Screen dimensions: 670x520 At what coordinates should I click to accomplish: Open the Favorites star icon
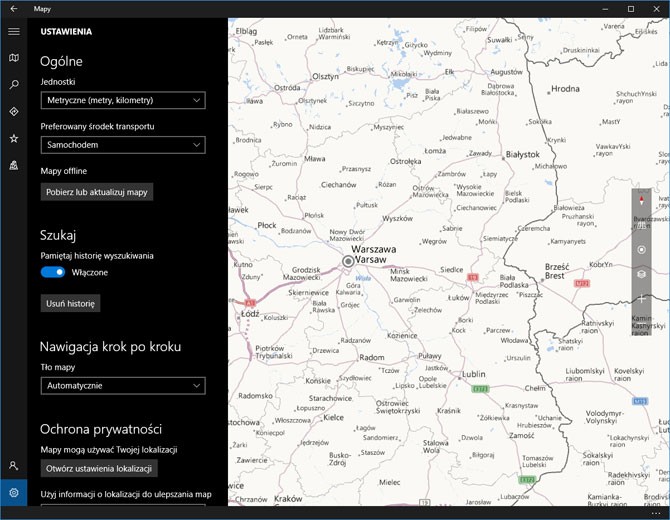coord(14,138)
